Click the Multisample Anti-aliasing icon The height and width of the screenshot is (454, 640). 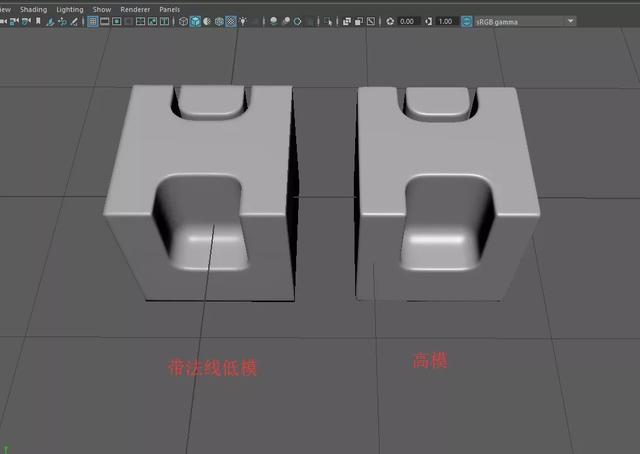click(298, 21)
